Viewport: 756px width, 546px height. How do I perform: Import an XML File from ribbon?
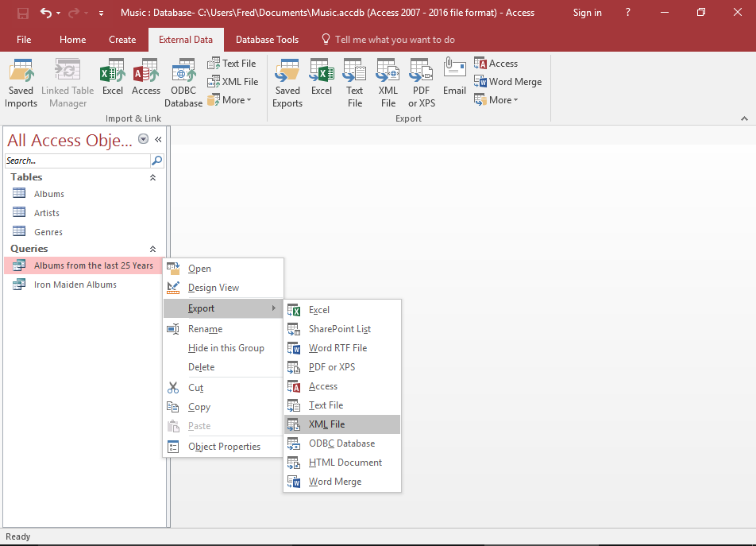[233, 82]
